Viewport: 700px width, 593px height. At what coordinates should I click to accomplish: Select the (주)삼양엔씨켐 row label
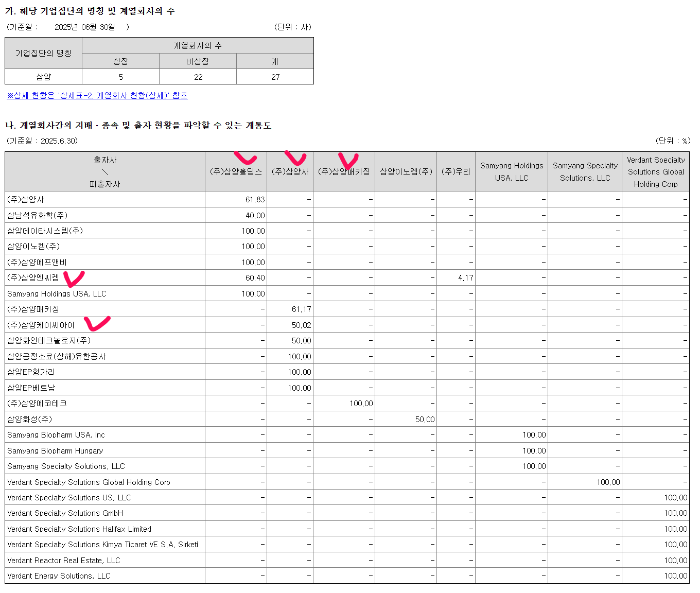coord(33,277)
